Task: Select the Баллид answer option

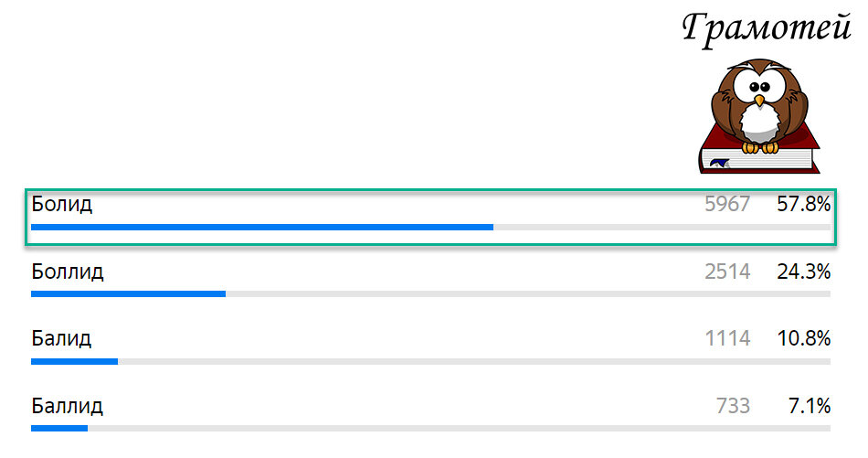Action: (430, 414)
